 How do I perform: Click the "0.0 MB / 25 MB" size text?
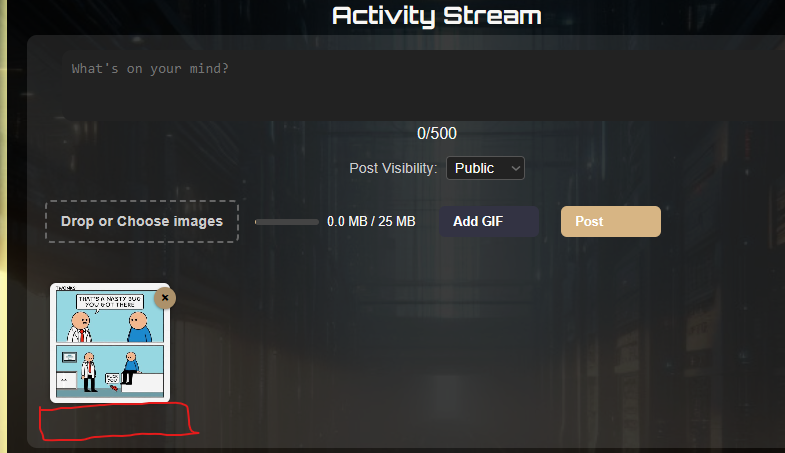(x=371, y=221)
